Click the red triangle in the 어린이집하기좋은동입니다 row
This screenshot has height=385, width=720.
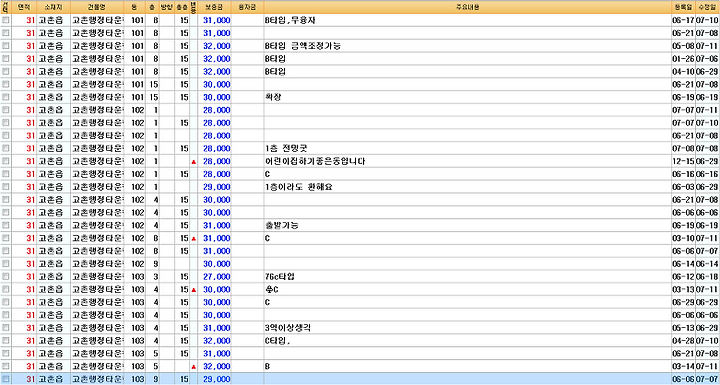pos(193,162)
